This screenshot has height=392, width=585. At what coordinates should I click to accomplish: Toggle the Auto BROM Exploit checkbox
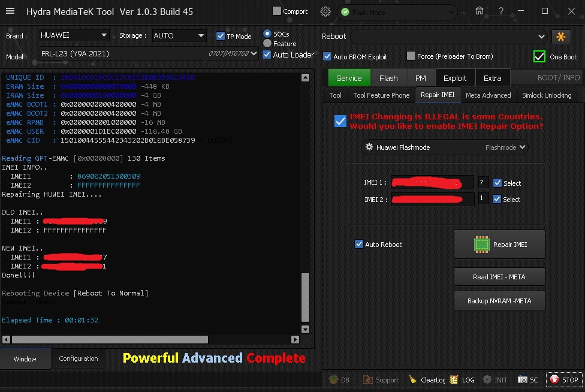click(x=327, y=56)
